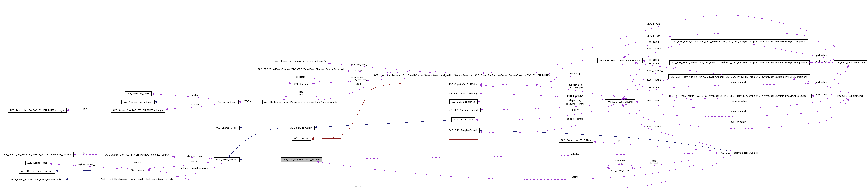868x193 pixels.
Task: Open ACE_Reactor_Impl class box
Action: (x=37, y=163)
